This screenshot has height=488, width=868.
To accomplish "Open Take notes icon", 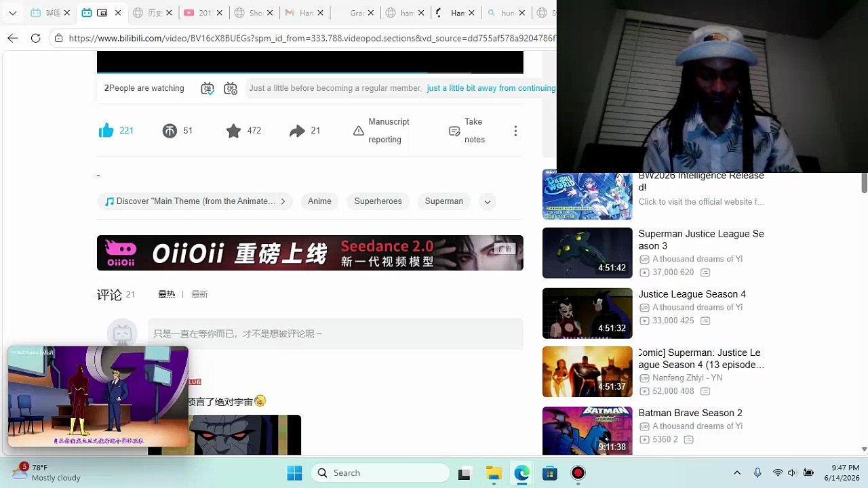I will (x=454, y=131).
